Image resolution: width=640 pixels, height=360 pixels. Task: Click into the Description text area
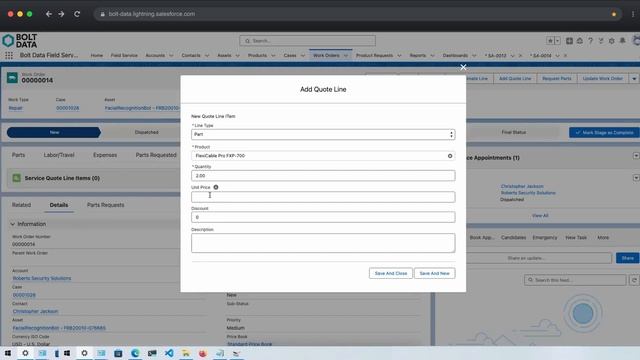(323, 243)
